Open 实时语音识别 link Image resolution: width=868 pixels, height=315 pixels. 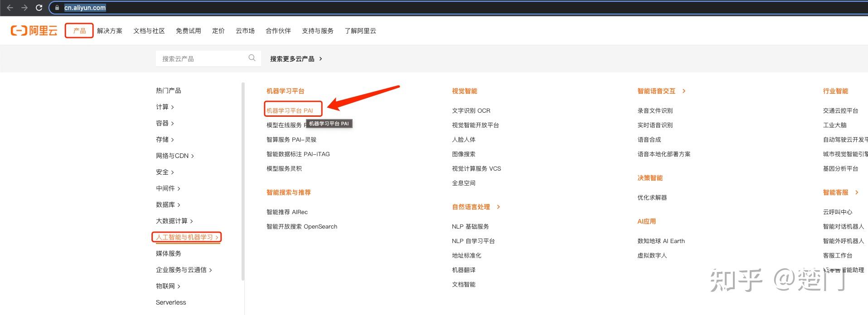(x=655, y=125)
